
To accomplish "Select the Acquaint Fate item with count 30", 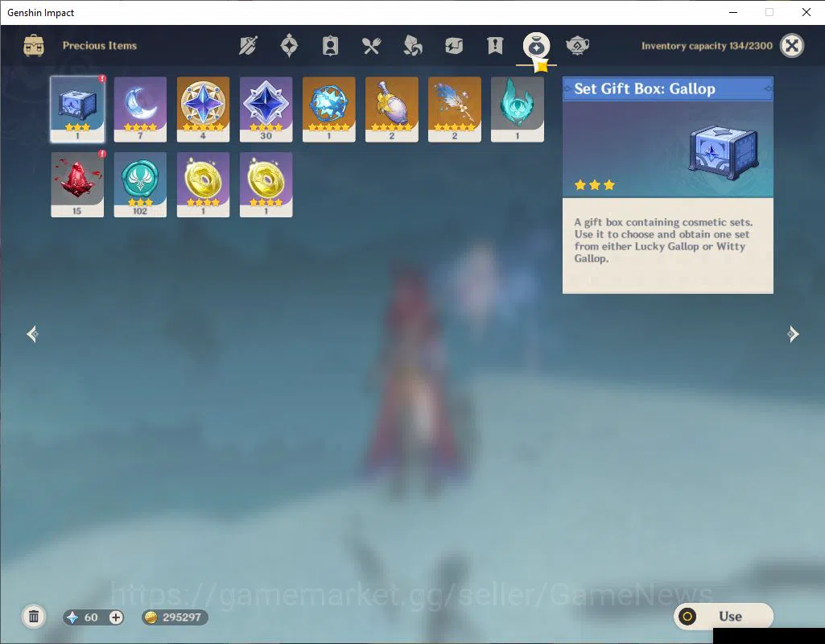I will [x=266, y=109].
